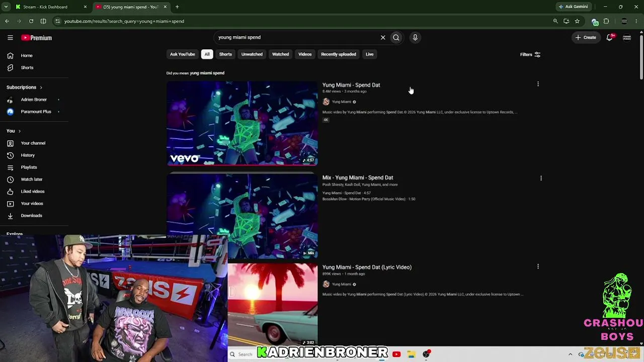Open the Chrome profile avatar
This screenshot has width=644, height=362.
pyautogui.click(x=624, y=21)
